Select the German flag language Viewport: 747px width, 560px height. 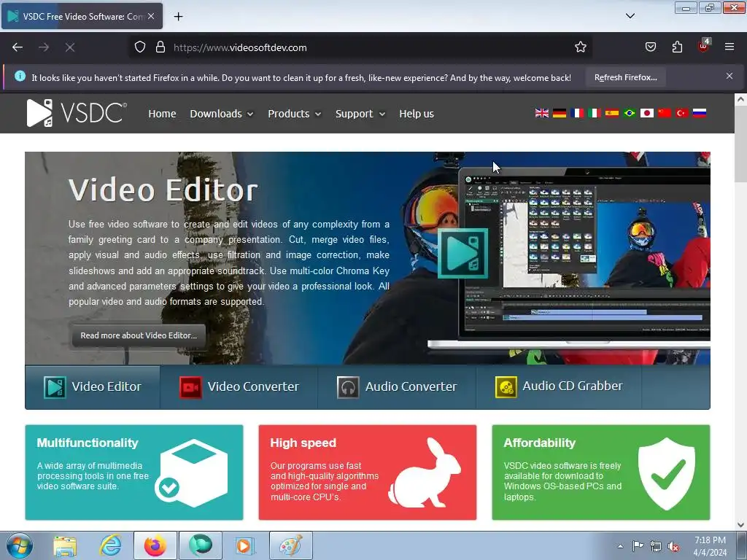click(560, 113)
